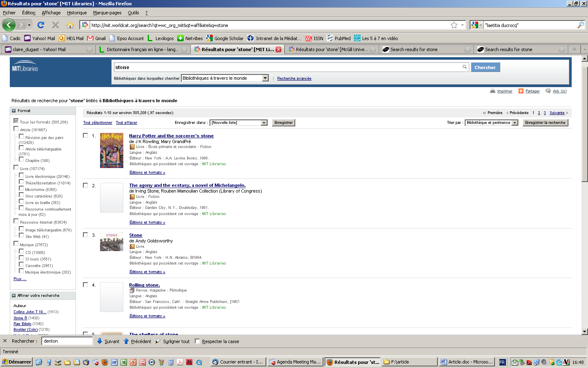Open back/forward history dropdown arrow
The image size is (588, 368).
[29, 25]
